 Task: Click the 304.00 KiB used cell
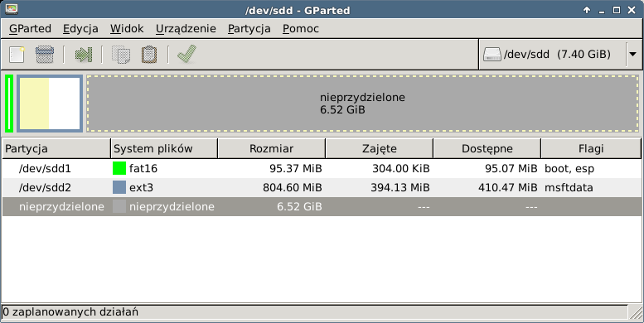click(401, 168)
